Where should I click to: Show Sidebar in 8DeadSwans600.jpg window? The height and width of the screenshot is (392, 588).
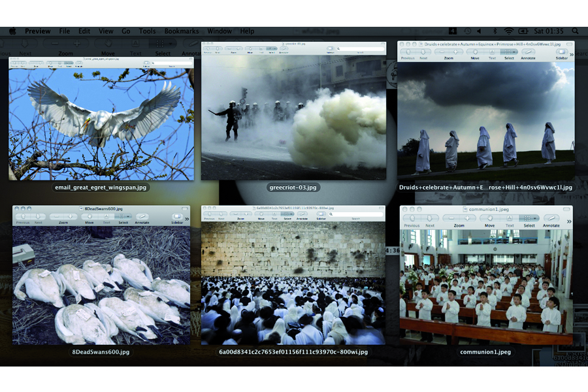[177, 216]
